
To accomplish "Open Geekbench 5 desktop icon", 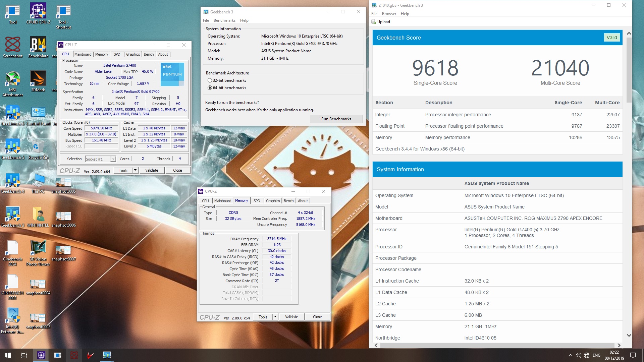I will click(13, 149).
